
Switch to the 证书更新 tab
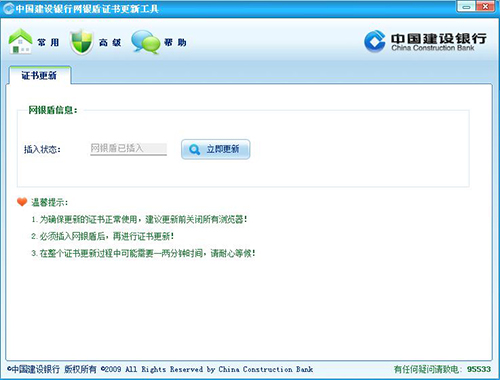[x=40, y=75]
